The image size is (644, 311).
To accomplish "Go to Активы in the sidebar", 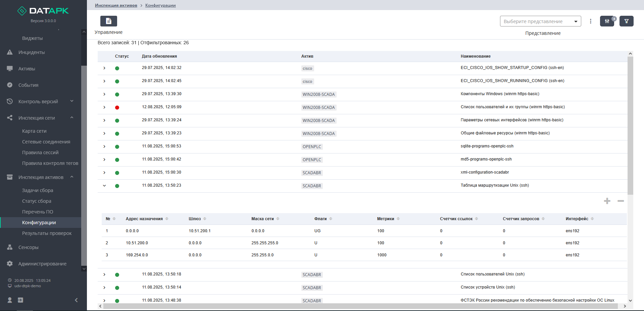I will coord(27,69).
